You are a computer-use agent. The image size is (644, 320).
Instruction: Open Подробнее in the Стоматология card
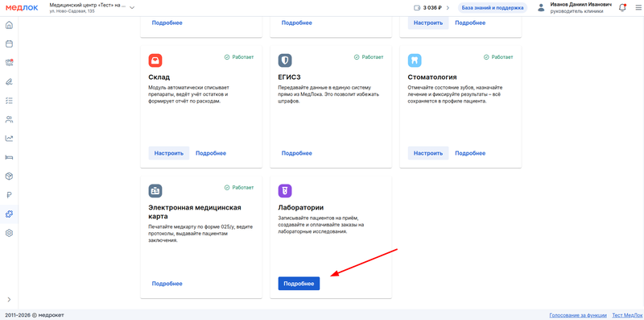click(x=470, y=153)
